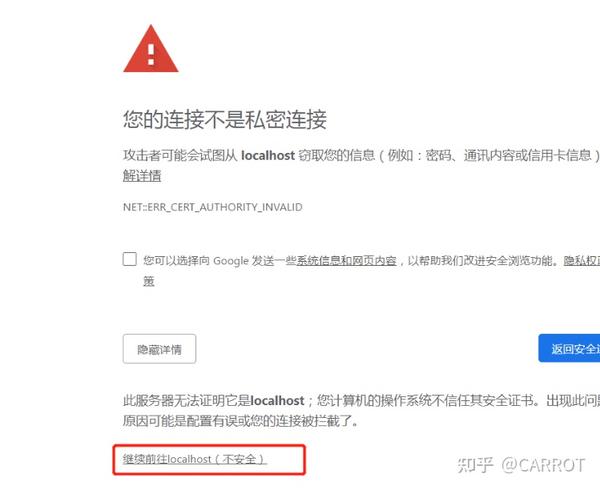Open the 解详情 learn more link
600x490 pixels.
(142, 176)
